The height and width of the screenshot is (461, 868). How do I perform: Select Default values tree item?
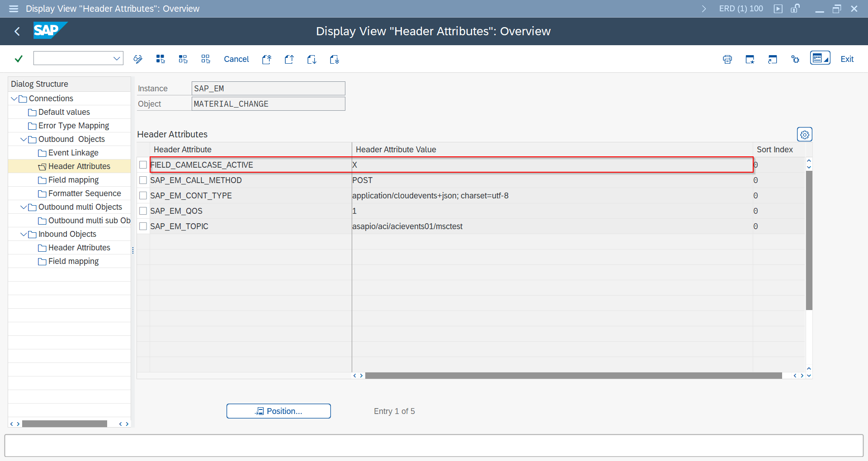click(64, 112)
